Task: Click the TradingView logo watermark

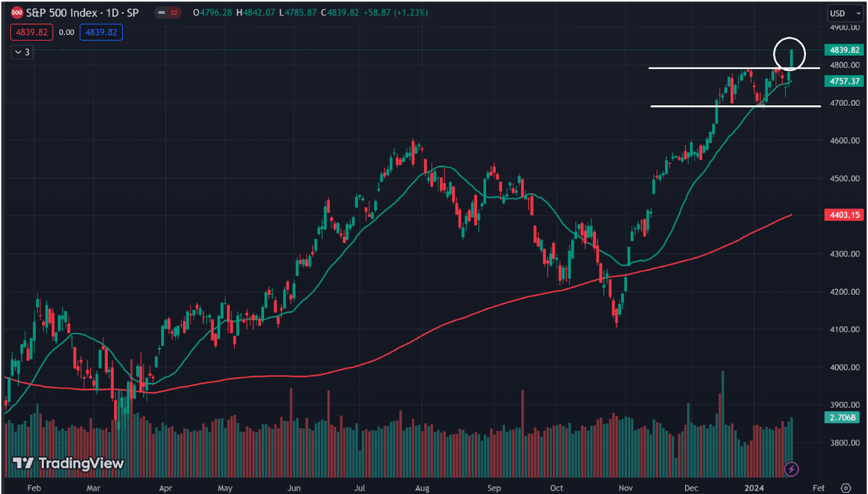Action: [x=69, y=463]
